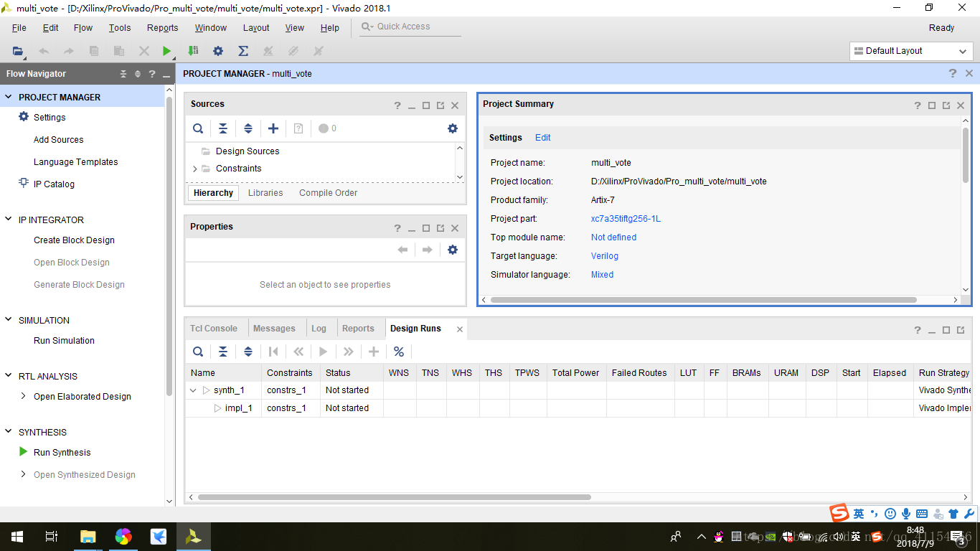Click Add Sources in Flow Navigator

click(58, 140)
